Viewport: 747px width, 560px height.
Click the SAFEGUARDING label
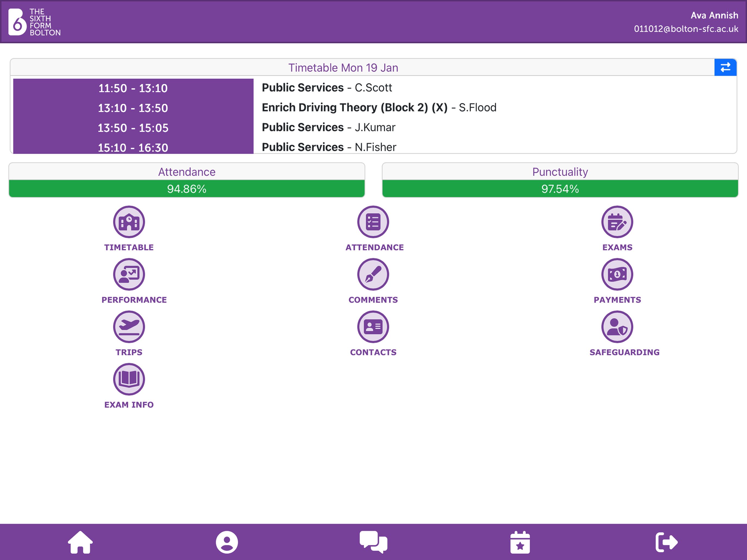pos(624,352)
